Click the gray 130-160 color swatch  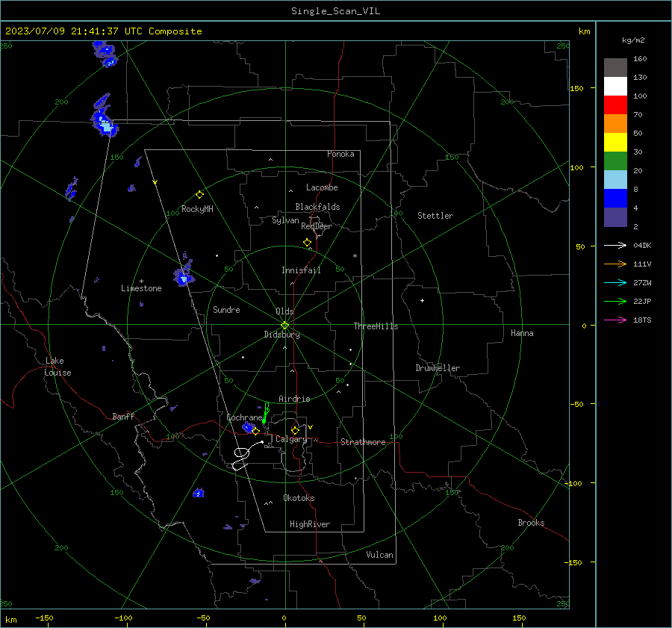[x=615, y=68]
